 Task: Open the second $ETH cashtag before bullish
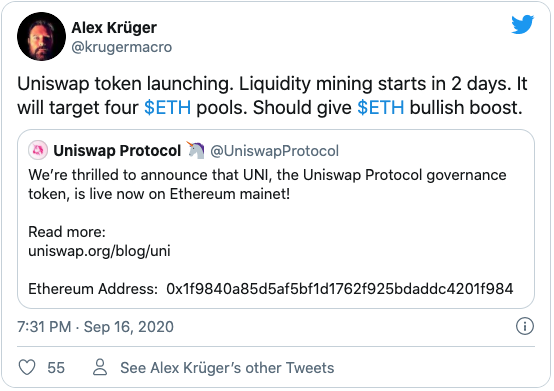(x=381, y=107)
